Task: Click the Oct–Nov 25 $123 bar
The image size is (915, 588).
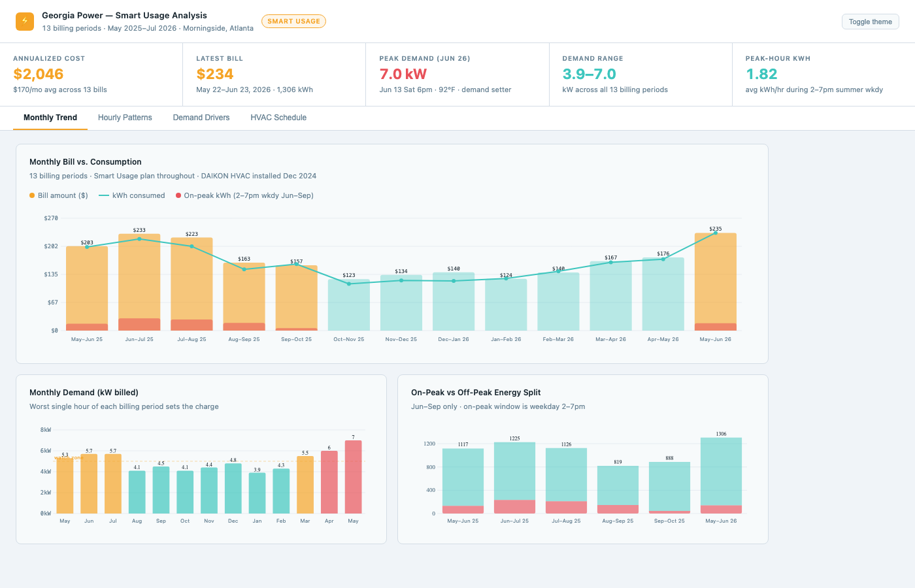Action: tap(349, 305)
